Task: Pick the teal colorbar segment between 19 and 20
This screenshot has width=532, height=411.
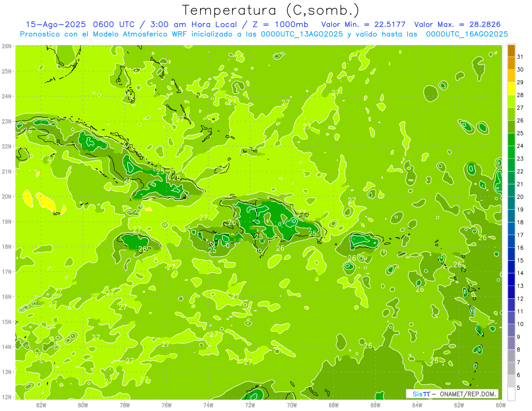Action: point(512,203)
